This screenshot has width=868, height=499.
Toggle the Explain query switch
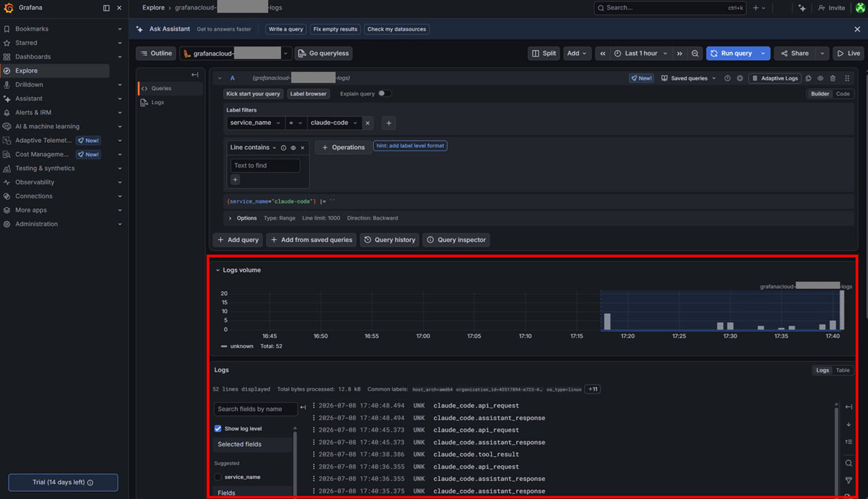[384, 94]
